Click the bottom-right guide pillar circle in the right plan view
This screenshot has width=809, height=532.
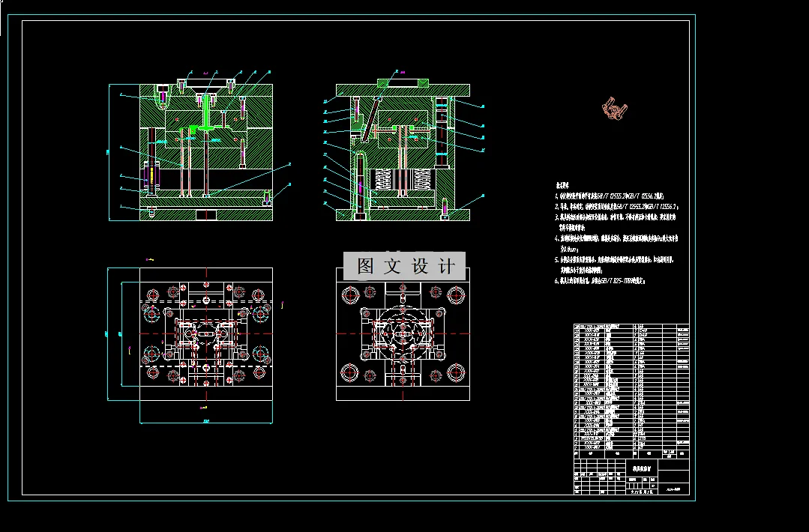click(456, 372)
